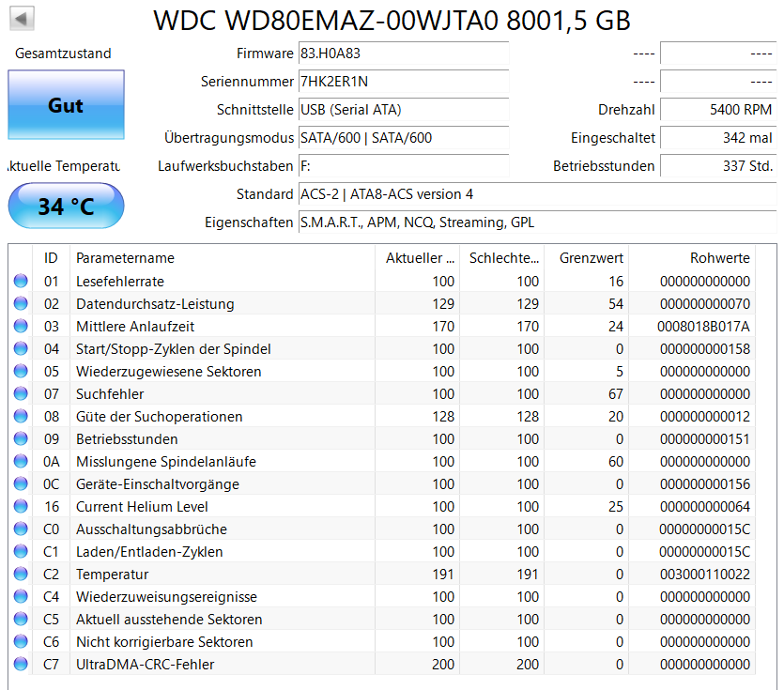Click status orb for Temperatur row
784x690 pixels.
(x=21, y=574)
